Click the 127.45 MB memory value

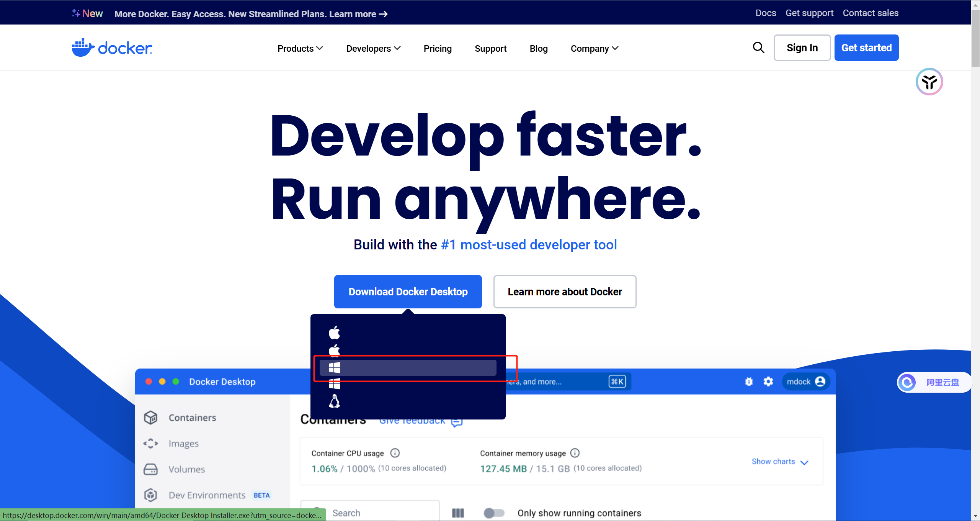click(x=503, y=469)
